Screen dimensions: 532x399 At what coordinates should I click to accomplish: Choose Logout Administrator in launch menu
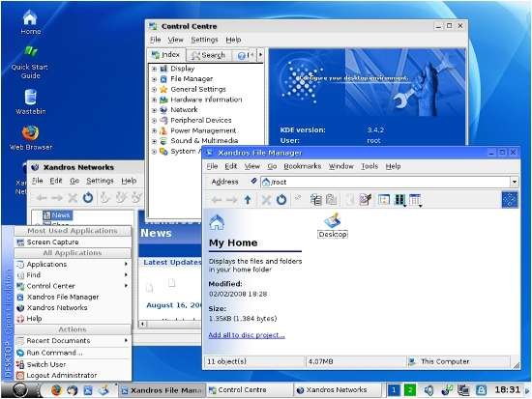73,375
